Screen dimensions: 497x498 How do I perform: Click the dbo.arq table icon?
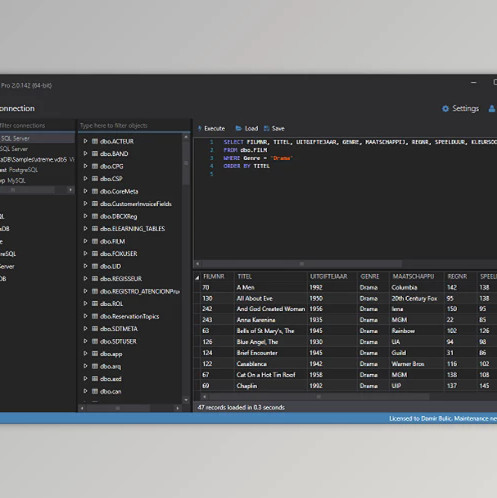pos(95,366)
